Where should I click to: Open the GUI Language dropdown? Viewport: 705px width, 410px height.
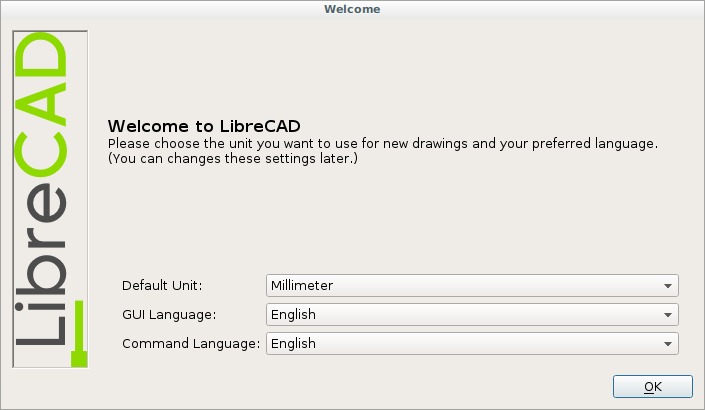(472, 315)
